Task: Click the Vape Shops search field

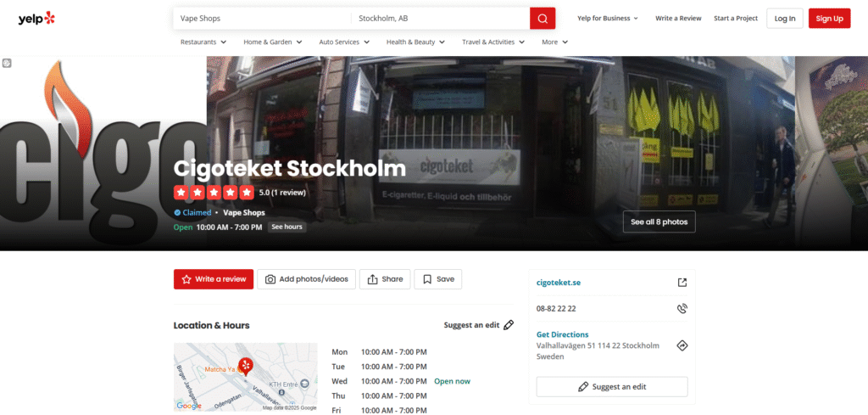Action: 263,19
